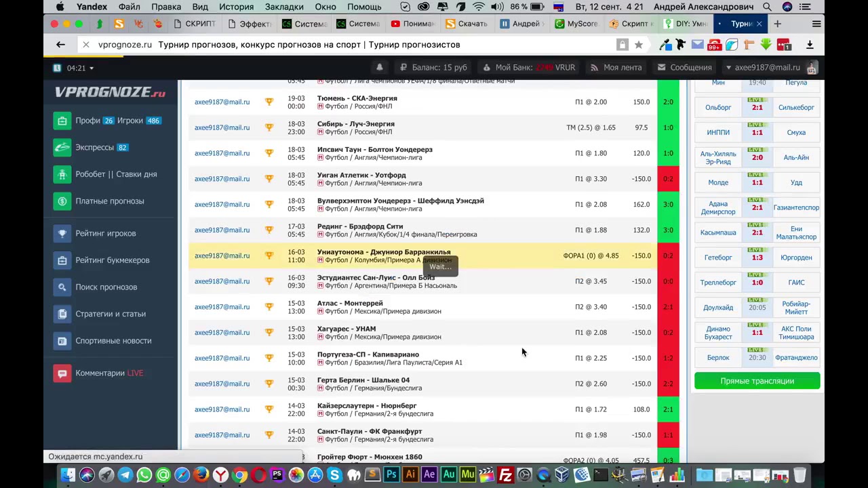Switch to the СКРИПТ browser tab
Image resolution: width=868 pixels, height=488 pixels.
point(194,24)
